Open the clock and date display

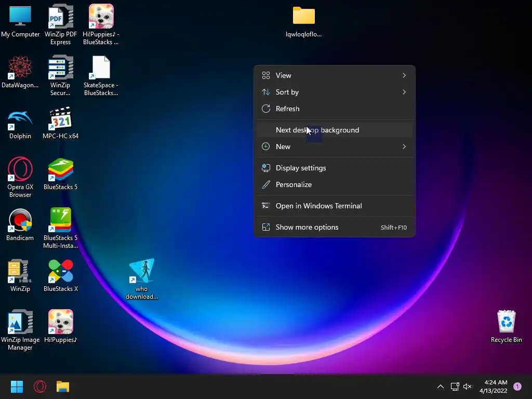point(494,387)
